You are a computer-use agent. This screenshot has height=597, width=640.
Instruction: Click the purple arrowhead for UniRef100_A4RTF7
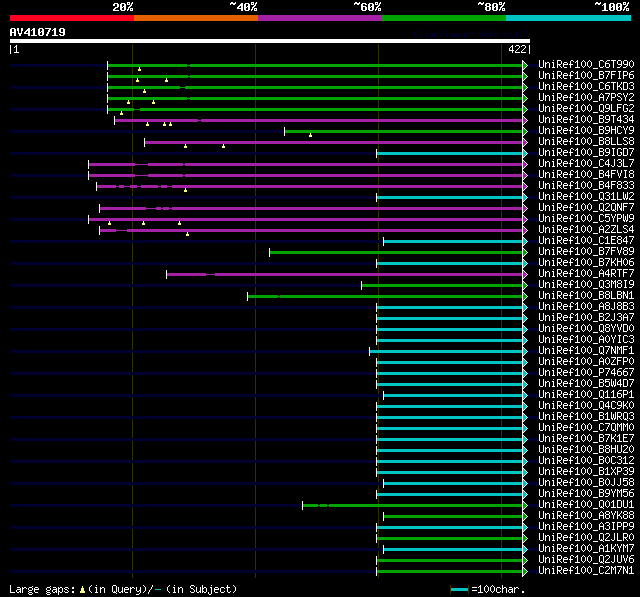point(525,275)
